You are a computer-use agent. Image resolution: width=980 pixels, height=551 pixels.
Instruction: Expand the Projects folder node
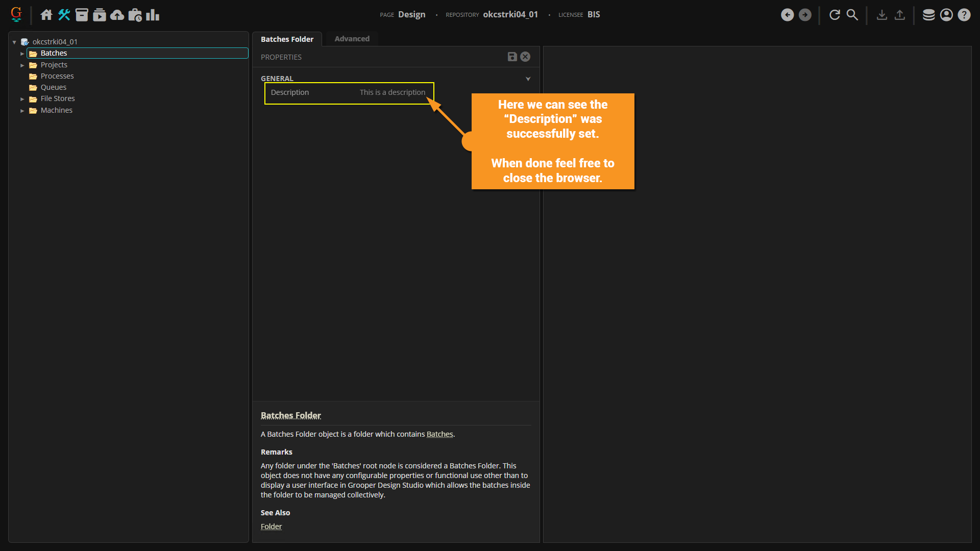coord(22,65)
